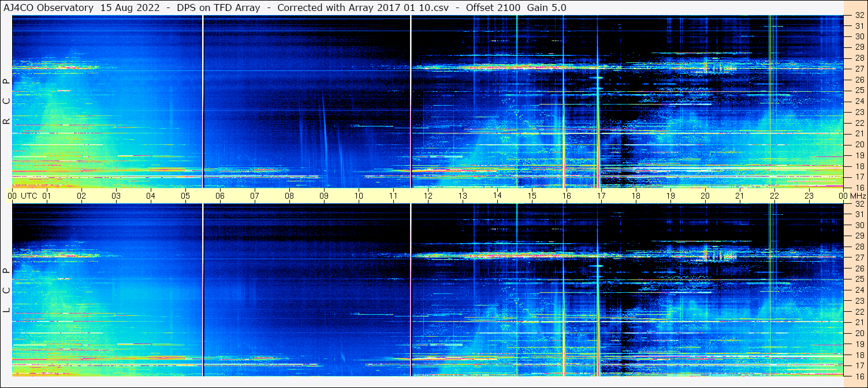Viewport: 868px width, 388px height.
Task: Click the RCP polarization label
Action: pyautogui.click(x=6, y=101)
